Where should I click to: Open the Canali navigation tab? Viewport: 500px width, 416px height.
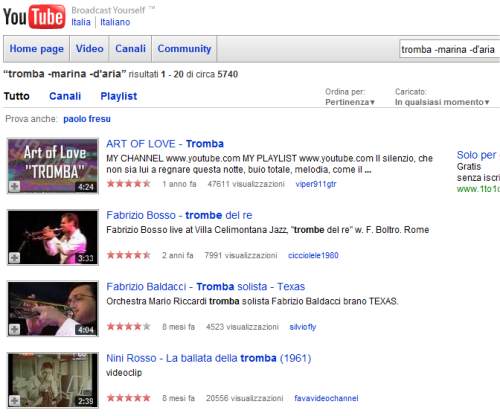[x=130, y=49]
